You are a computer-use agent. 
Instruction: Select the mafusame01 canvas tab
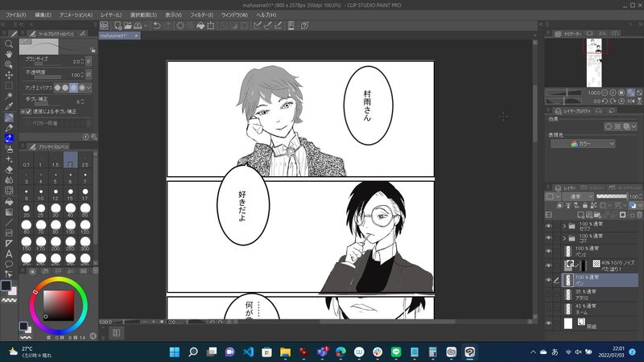119,35
